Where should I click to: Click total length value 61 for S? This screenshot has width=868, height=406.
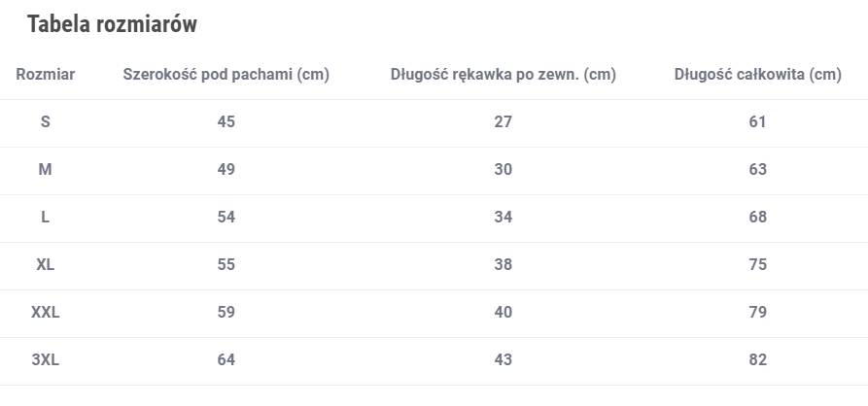[757, 122]
